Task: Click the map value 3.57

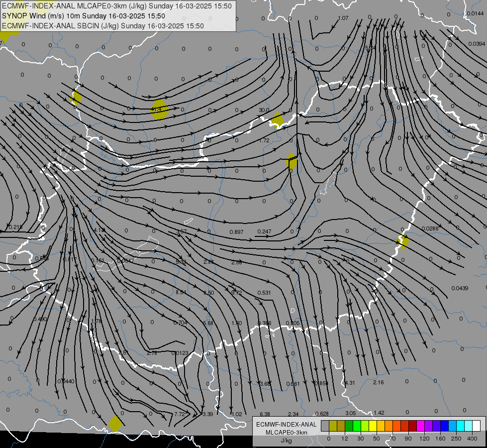Action: (x=182, y=231)
